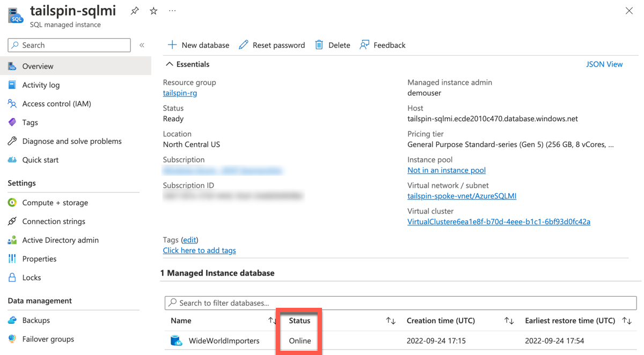Mark tailspin-sqlmi as favorite with star icon
644x355 pixels.
pyautogui.click(x=153, y=11)
